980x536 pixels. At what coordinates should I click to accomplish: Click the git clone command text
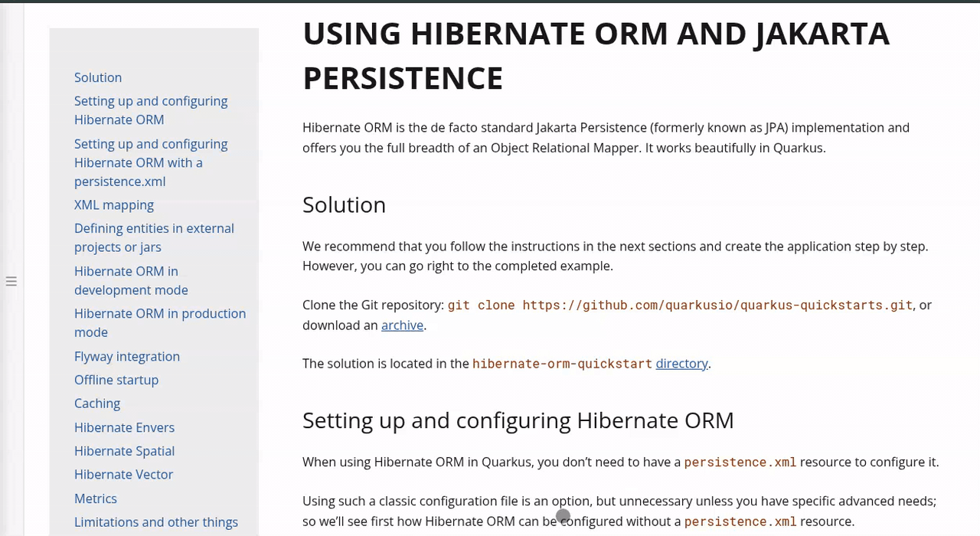680,305
